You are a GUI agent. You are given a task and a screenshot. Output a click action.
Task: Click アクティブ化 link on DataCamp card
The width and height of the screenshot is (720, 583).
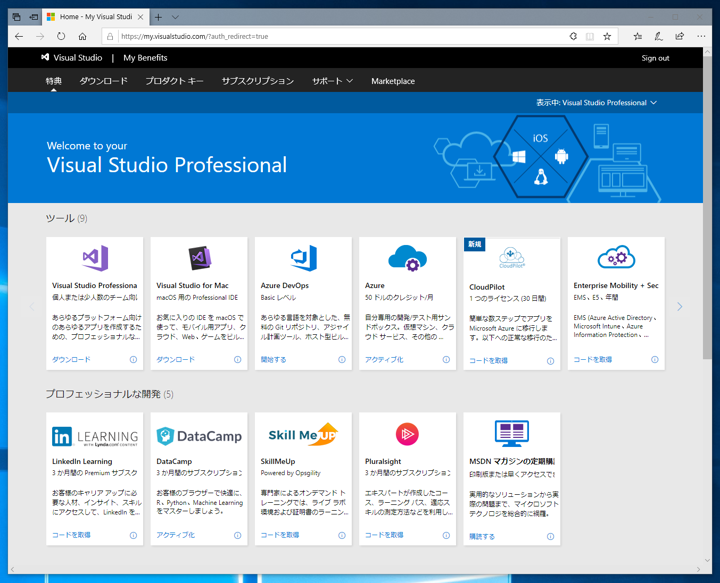175,535
